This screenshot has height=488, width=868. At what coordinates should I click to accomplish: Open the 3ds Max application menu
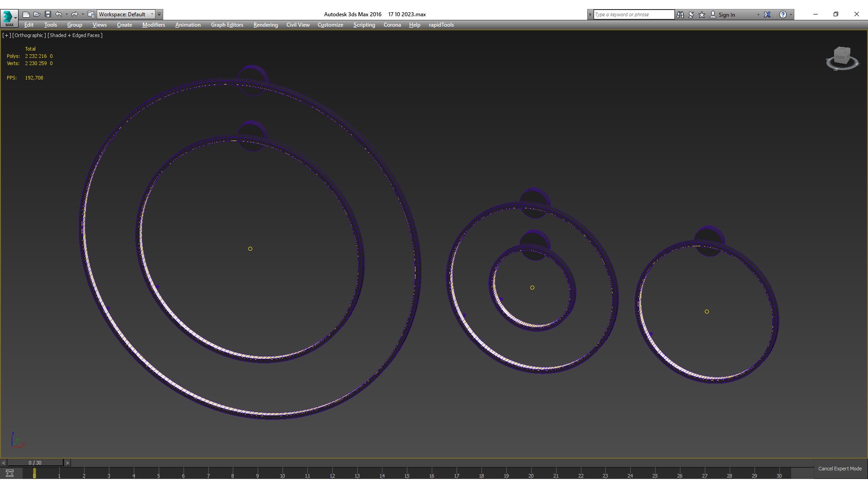[x=9, y=18]
